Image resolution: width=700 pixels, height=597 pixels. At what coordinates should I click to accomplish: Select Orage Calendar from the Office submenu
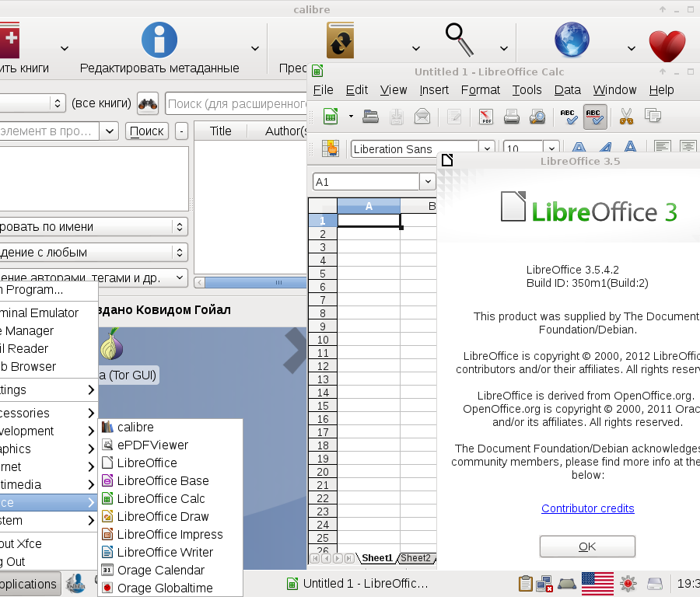[170, 571]
